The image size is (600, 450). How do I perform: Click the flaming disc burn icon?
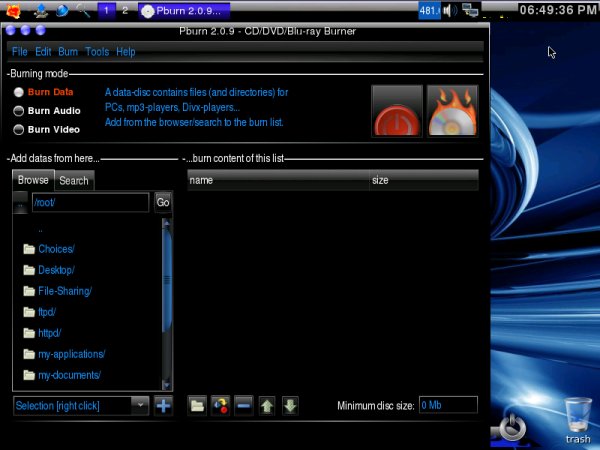click(452, 110)
